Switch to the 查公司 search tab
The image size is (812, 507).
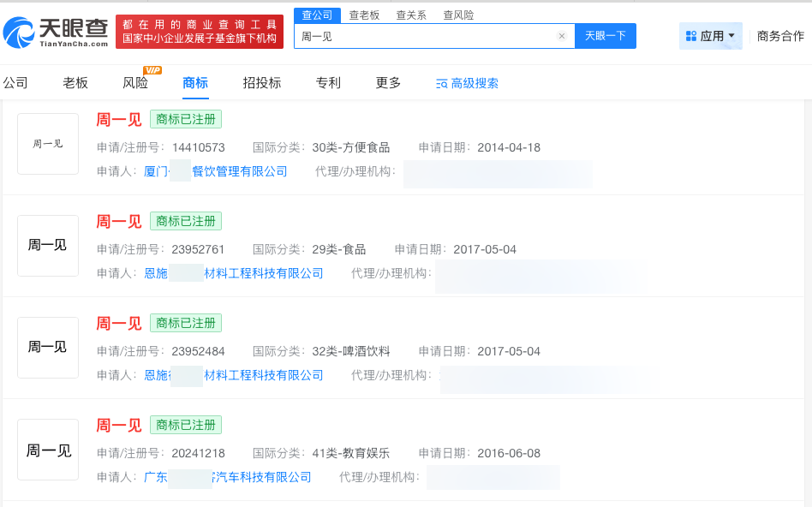[x=318, y=15]
